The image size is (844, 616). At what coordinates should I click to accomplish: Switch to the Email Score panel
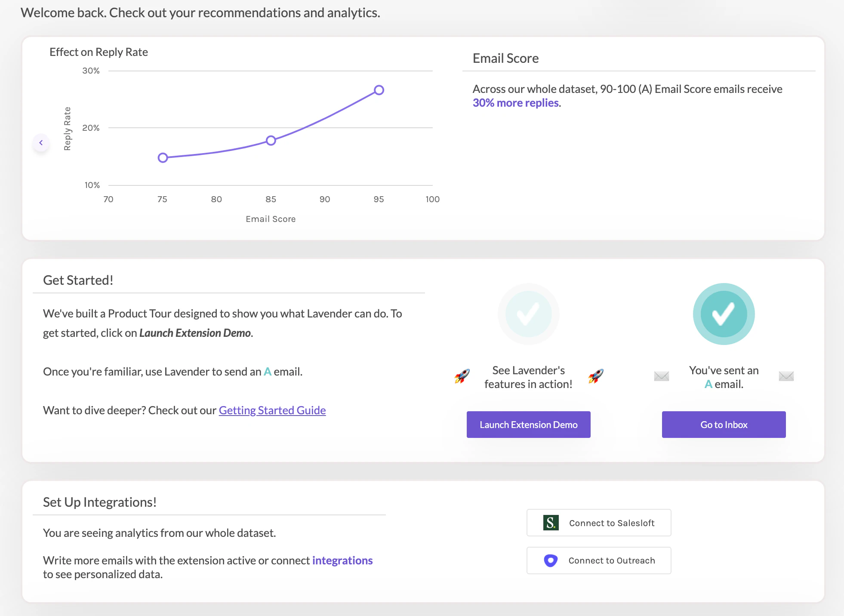[506, 58]
